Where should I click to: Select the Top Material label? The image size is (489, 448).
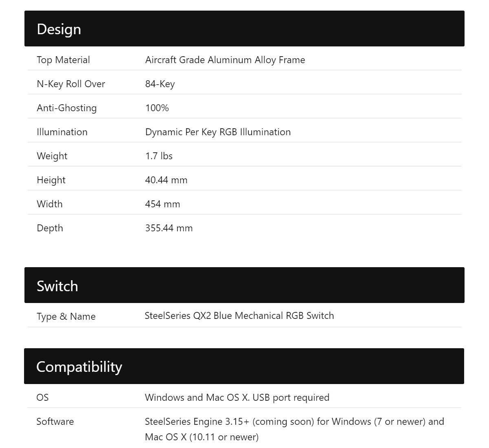coord(63,60)
